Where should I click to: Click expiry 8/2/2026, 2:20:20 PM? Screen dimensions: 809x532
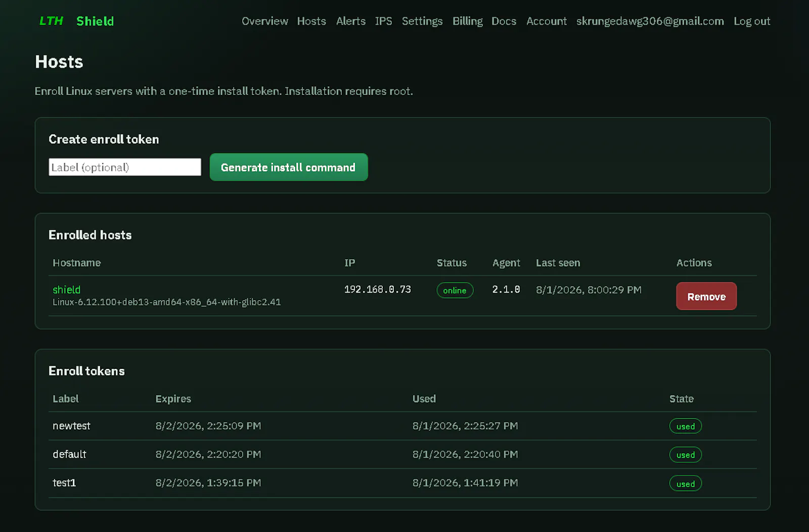tap(208, 454)
